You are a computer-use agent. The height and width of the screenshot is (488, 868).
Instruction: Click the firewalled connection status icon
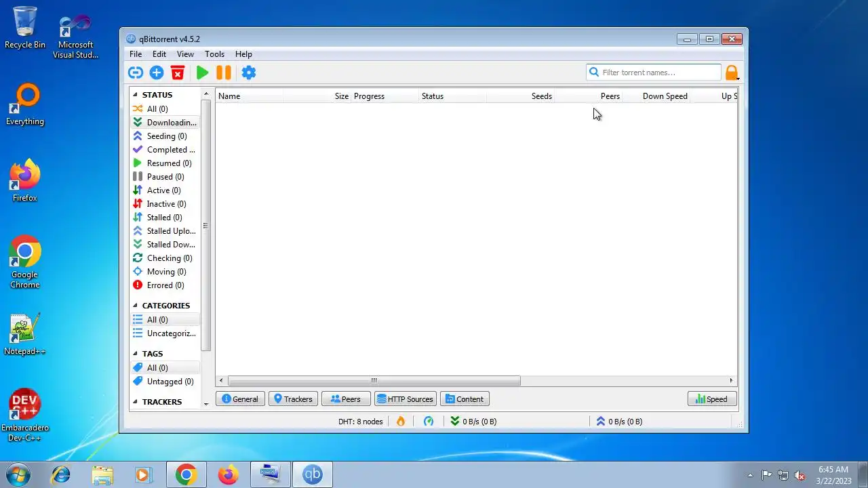[x=401, y=422]
